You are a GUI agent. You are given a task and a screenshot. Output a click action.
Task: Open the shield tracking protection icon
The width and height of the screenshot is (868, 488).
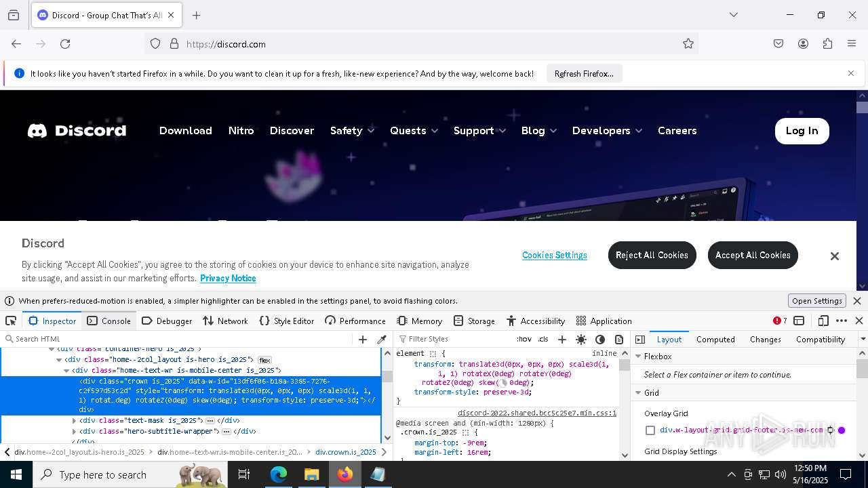click(x=155, y=44)
